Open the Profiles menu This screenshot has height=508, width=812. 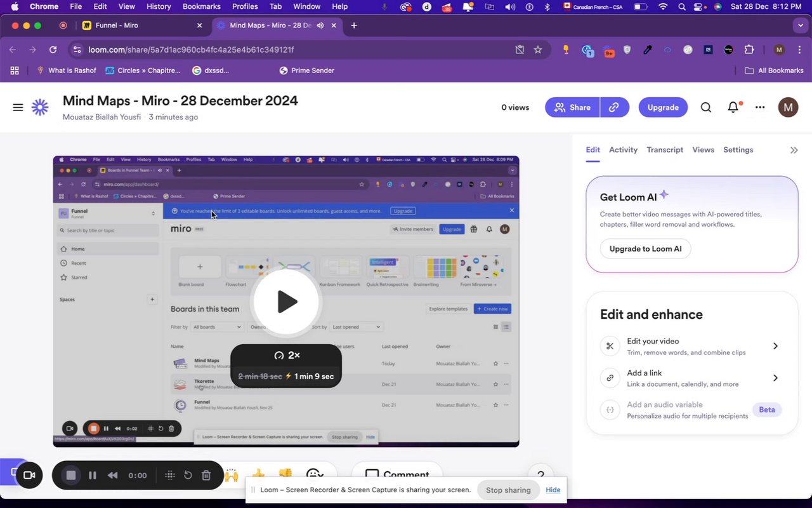pyautogui.click(x=245, y=6)
